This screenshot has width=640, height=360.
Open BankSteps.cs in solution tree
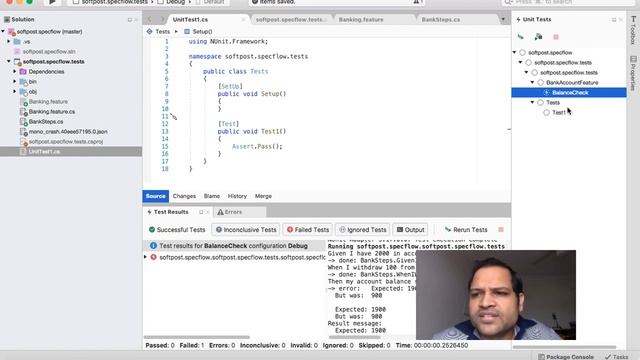click(x=46, y=122)
